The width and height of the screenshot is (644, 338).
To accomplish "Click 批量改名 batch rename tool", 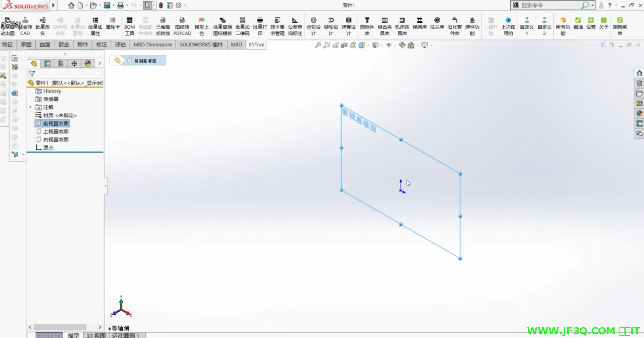I will pyautogui.click(x=42, y=26).
